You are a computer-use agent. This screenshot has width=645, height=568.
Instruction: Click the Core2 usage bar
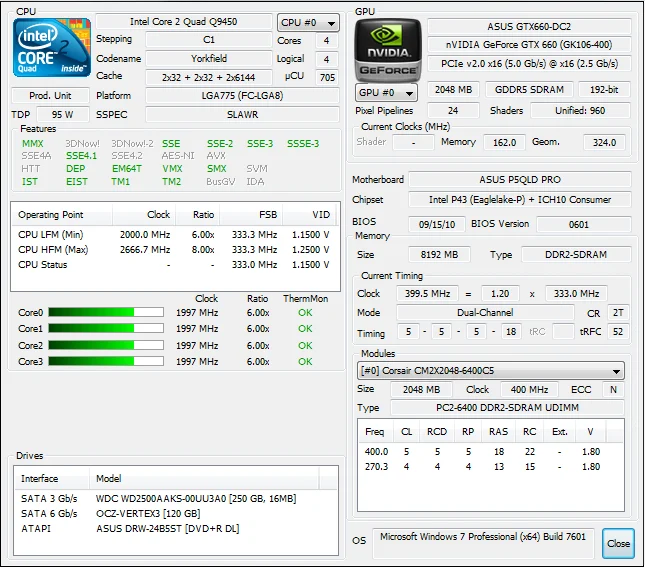coord(106,345)
